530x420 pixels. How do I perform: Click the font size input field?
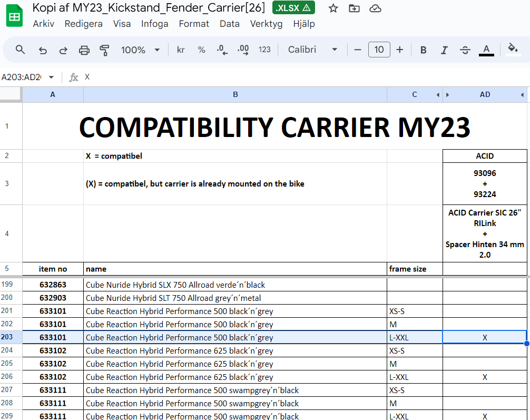pos(379,50)
